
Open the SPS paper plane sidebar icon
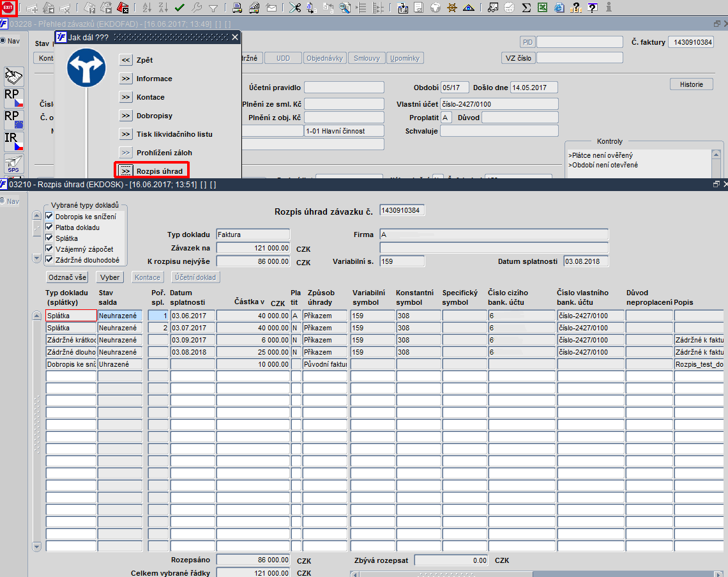(x=14, y=164)
